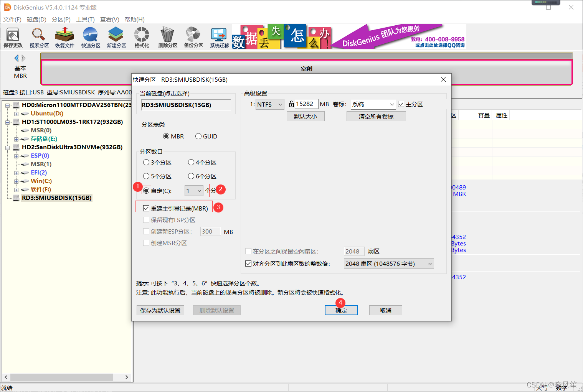Viewport: 583px width, 392px height.
Task: Select the 新建分区 new partition icon
Action: (x=116, y=37)
